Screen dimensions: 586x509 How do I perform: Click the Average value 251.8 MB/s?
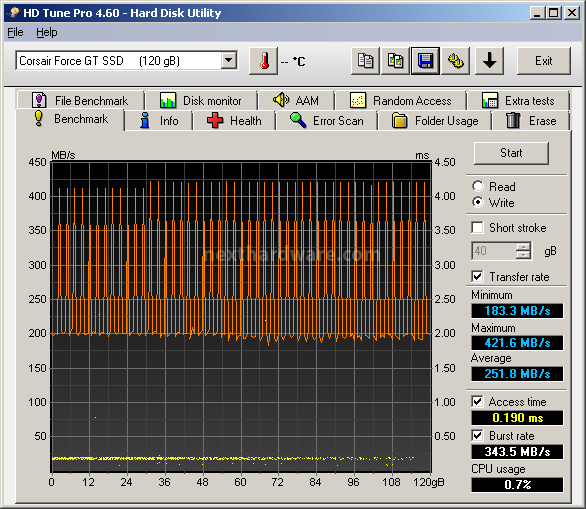coord(517,374)
